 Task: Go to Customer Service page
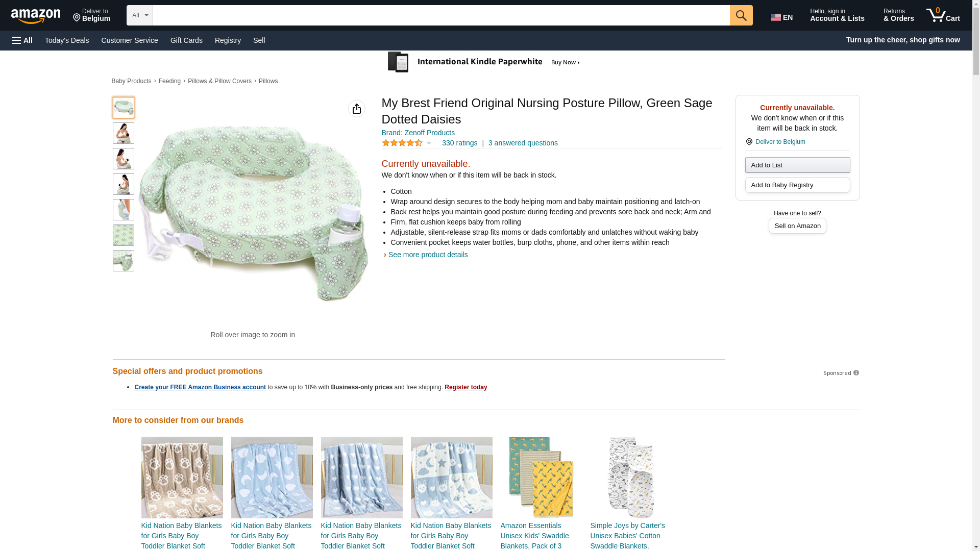(130, 40)
